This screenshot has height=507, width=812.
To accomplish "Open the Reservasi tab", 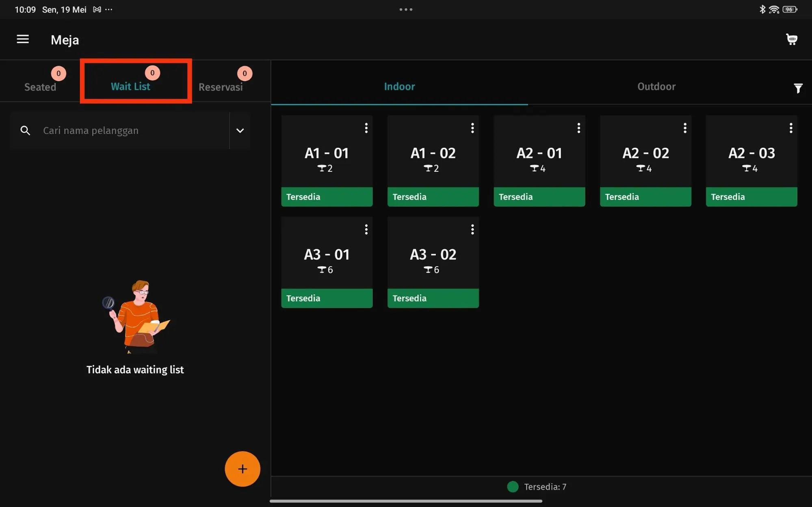I will pyautogui.click(x=221, y=87).
